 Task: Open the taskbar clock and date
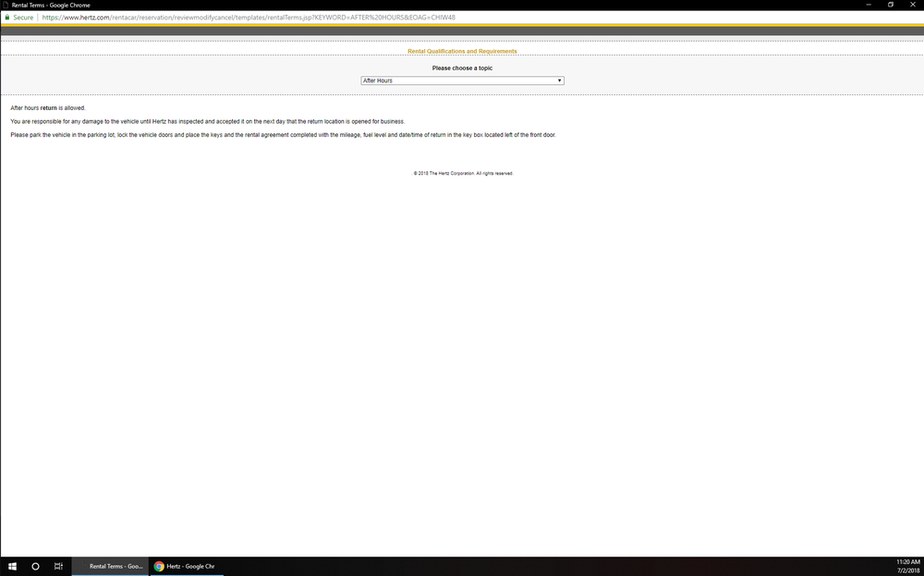[x=907, y=566]
